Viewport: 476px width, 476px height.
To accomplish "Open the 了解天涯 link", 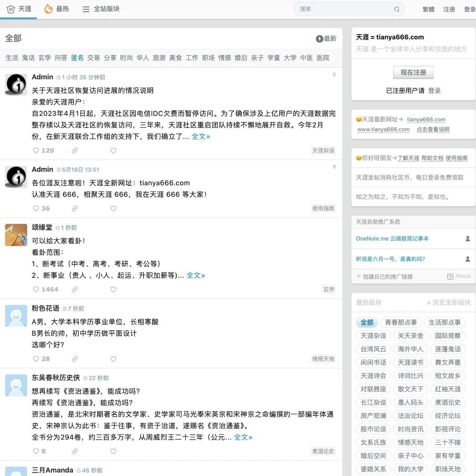I will pos(408,158).
